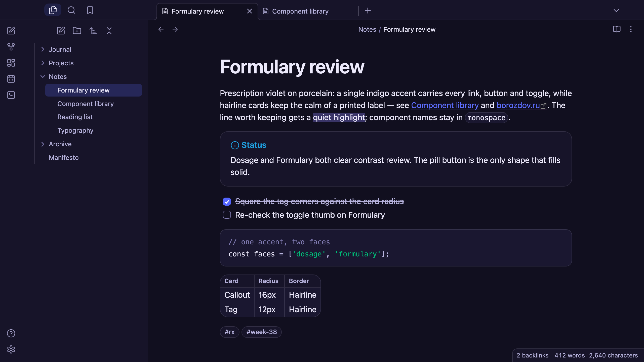Open graph view icon
The height and width of the screenshot is (362, 644).
click(x=11, y=47)
